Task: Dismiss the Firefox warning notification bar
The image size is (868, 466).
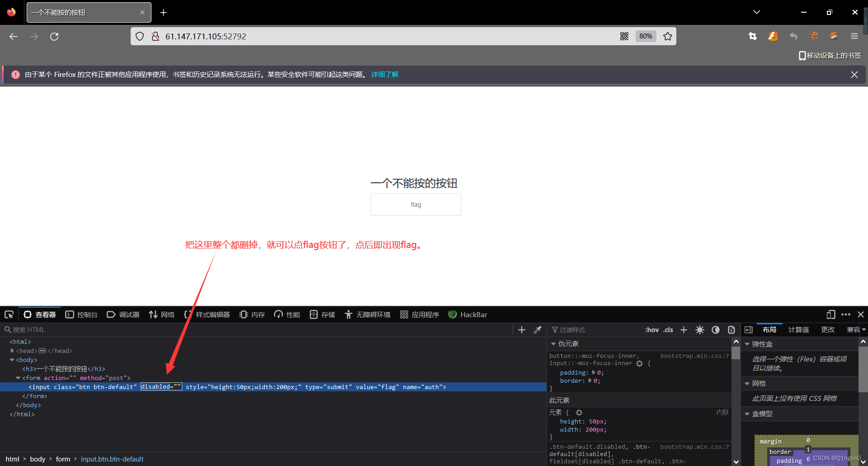Action: tap(854, 75)
